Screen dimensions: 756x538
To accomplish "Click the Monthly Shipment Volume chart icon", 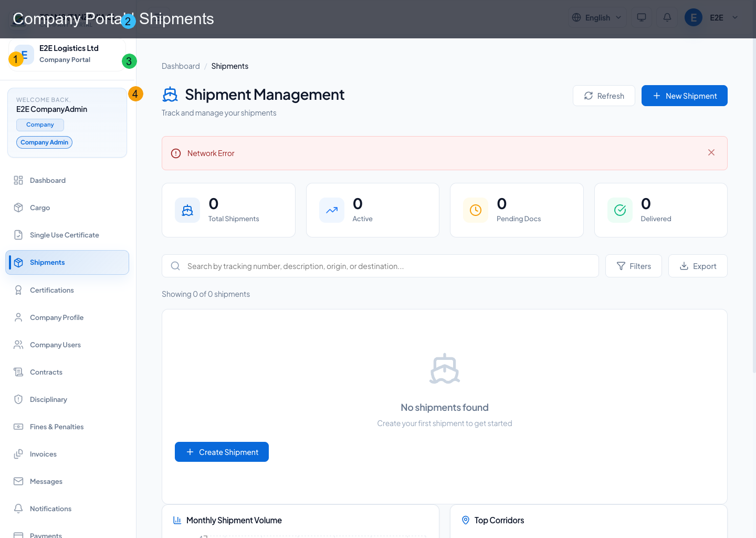I will [177, 520].
